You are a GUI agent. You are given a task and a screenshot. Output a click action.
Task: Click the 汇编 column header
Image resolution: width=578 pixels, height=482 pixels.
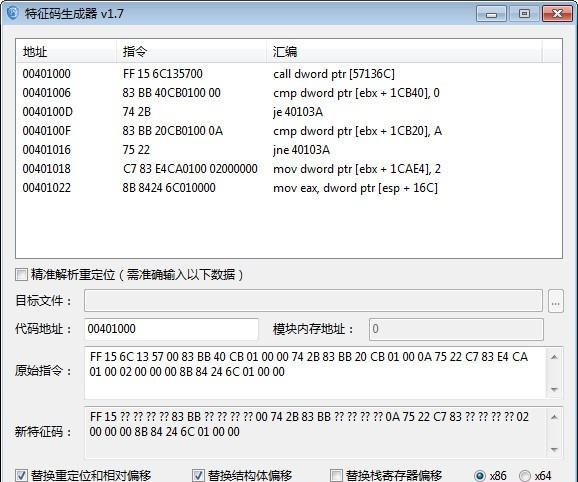point(404,52)
